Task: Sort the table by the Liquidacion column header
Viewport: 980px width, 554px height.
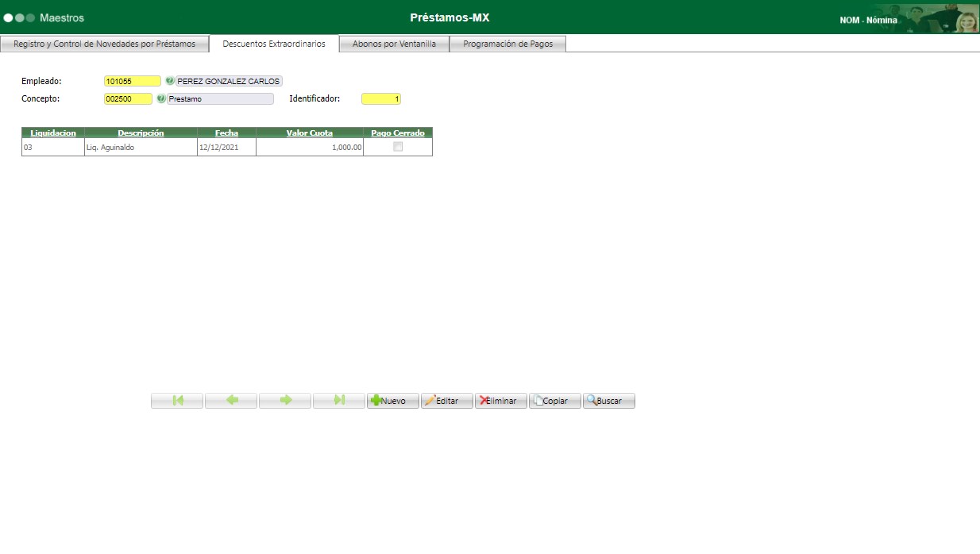Action: 53,133
